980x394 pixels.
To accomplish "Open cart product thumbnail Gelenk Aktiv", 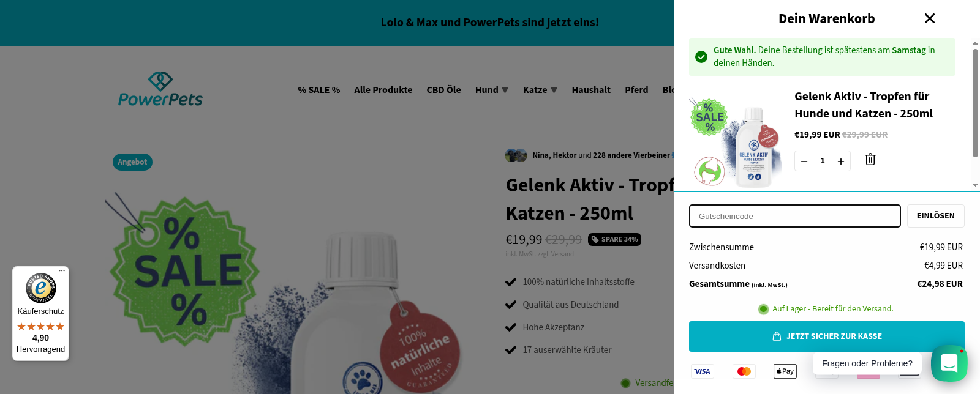I will pos(736,141).
